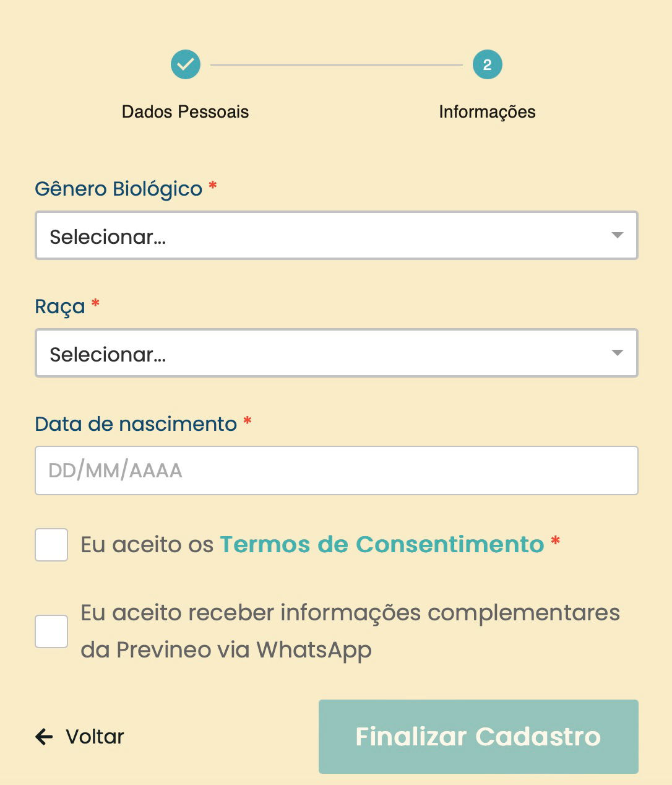The height and width of the screenshot is (785, 672).
Task: Open the Termos de Consentimento link
Action: pos(382,544)
